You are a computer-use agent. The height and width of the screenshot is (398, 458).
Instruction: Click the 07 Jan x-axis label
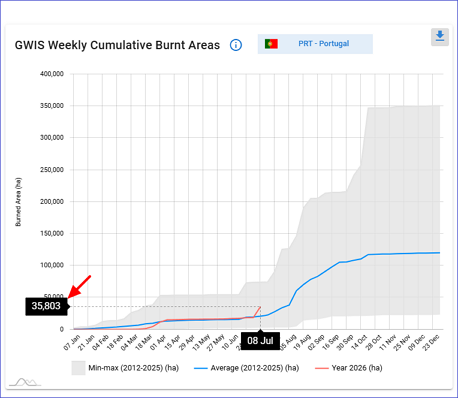coord(72,342)
